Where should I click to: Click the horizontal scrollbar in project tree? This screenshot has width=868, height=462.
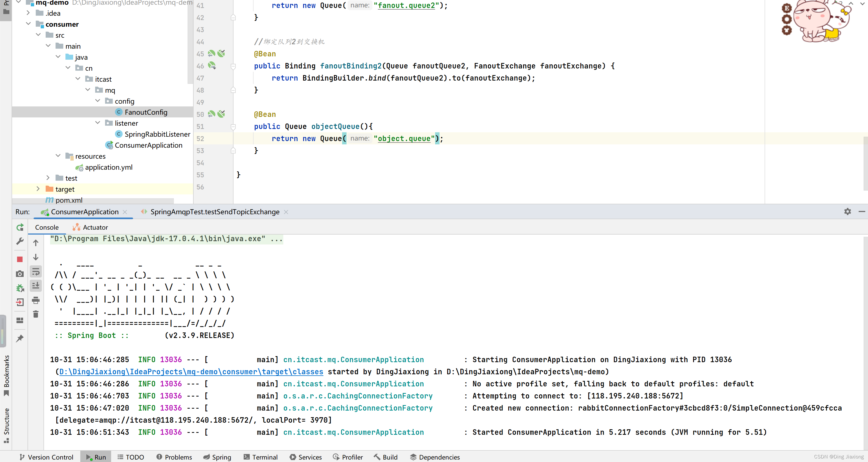pos(93,201)
